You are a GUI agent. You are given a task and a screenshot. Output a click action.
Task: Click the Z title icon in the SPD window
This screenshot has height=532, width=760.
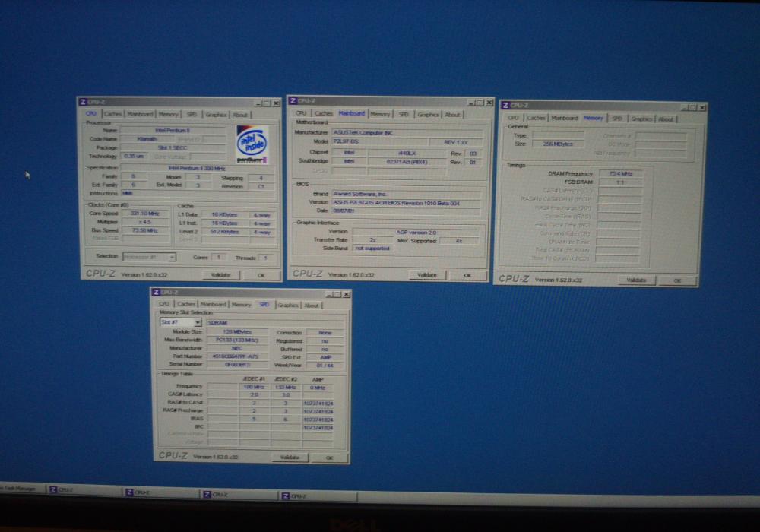tap(156, 292)
